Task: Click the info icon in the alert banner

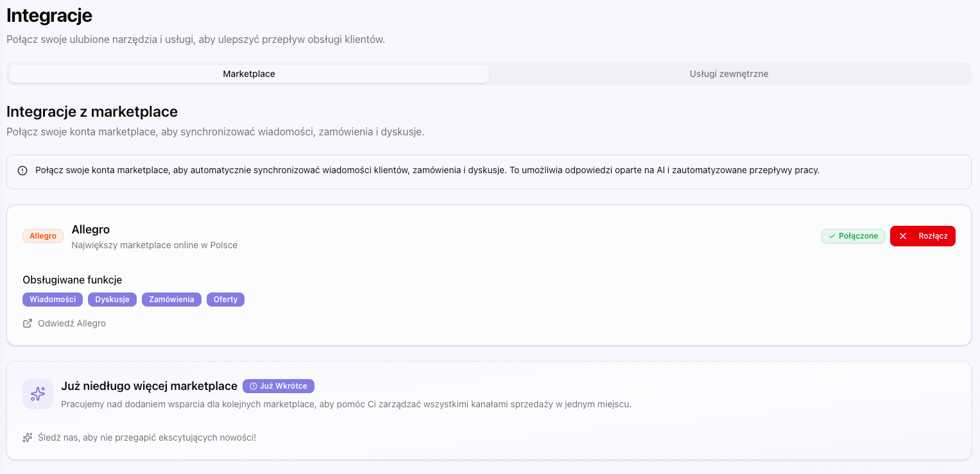Action: [x=22, y=171]
